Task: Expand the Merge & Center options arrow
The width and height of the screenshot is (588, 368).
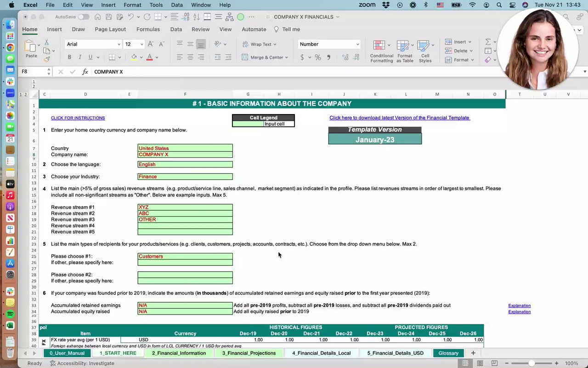Action: [286, 57]
